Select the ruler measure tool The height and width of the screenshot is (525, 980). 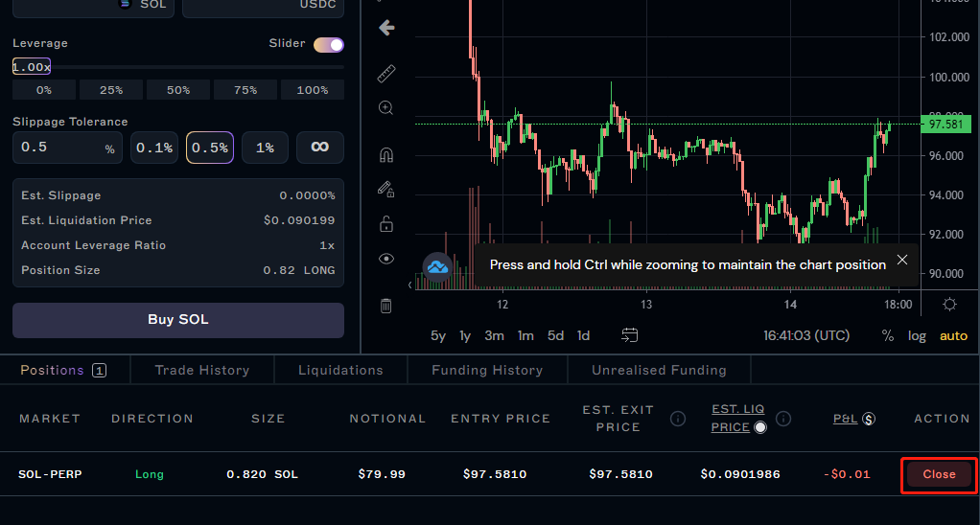click(x=386, y=74)
